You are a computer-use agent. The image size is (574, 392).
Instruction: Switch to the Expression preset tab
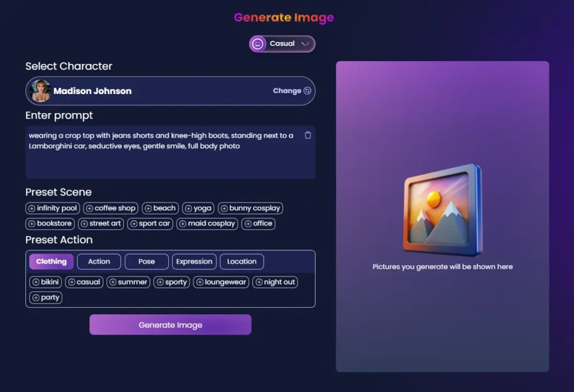click(x=194, y=262)
